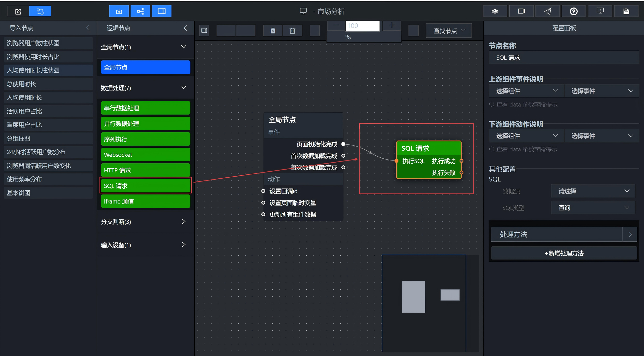Click downstream 查看 data 参数字段提示 link
The height and width of the screenshot is (356, 644).
point(523,149)
